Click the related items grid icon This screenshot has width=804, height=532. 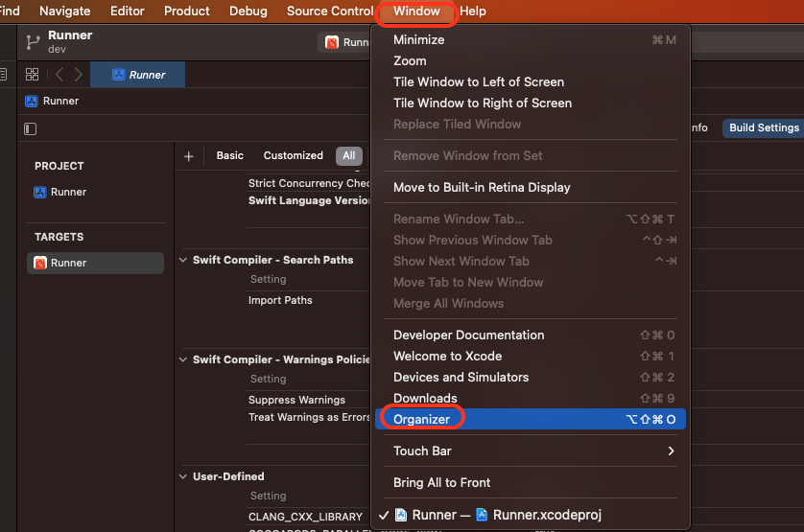(32, 75)
